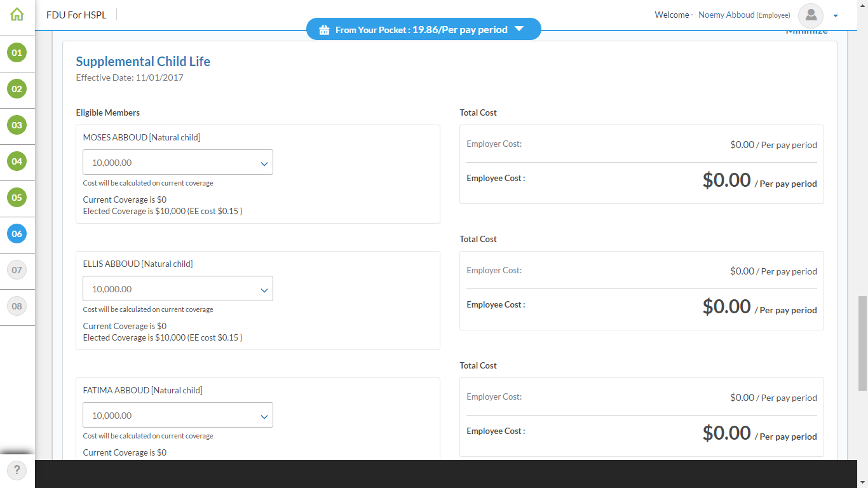The height and width of the screenshot is (488, 868).
Task: Open step 04 in sidebar
Action: pos(17,161)
